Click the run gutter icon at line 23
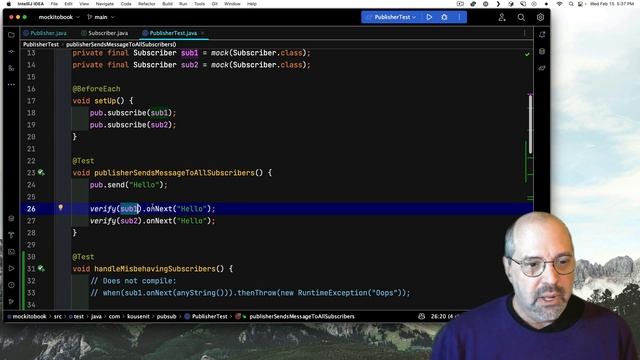The width and height of the screenshot is (640, 360). coord(41,173)
